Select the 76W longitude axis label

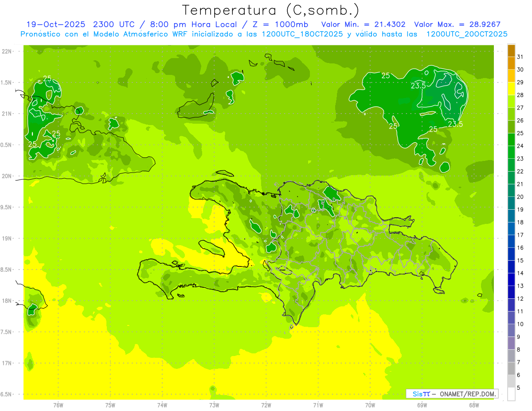tap(58, 405)
